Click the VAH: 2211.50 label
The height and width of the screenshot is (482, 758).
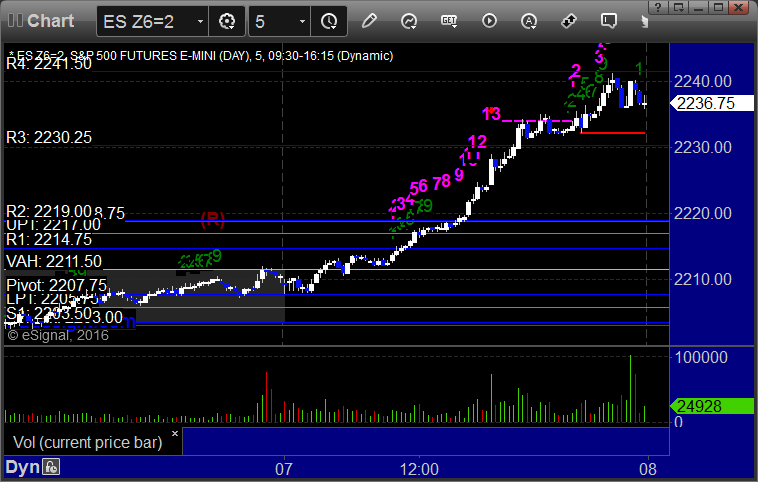(54, 262)
